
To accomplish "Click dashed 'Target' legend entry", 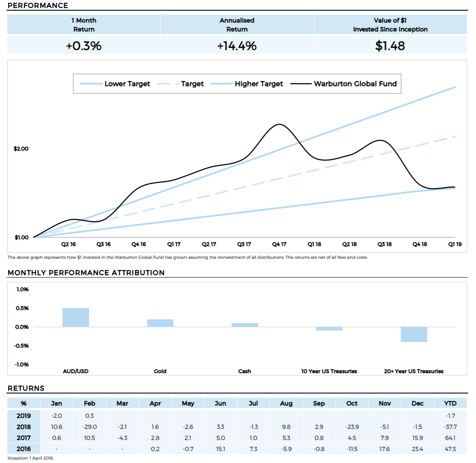I will pyautogui.click(x=180, y=84).
